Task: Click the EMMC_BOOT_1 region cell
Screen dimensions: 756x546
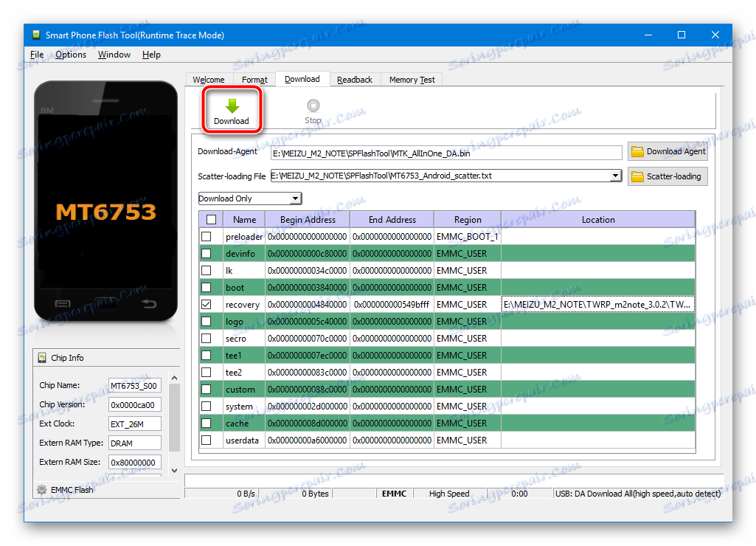Action: click(x=468, y=236)
